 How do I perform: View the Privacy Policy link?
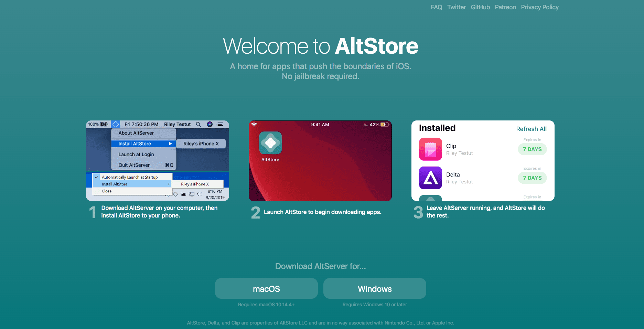coord(540,7)
